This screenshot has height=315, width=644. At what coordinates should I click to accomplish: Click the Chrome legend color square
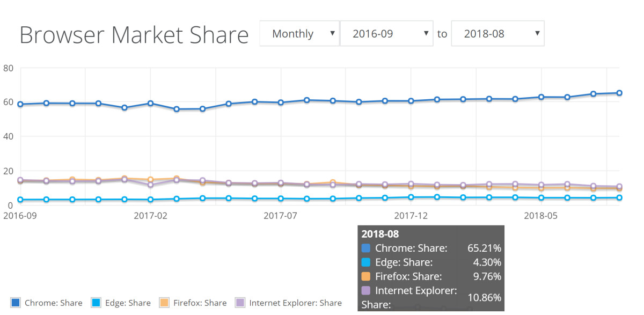pos(16,303)
